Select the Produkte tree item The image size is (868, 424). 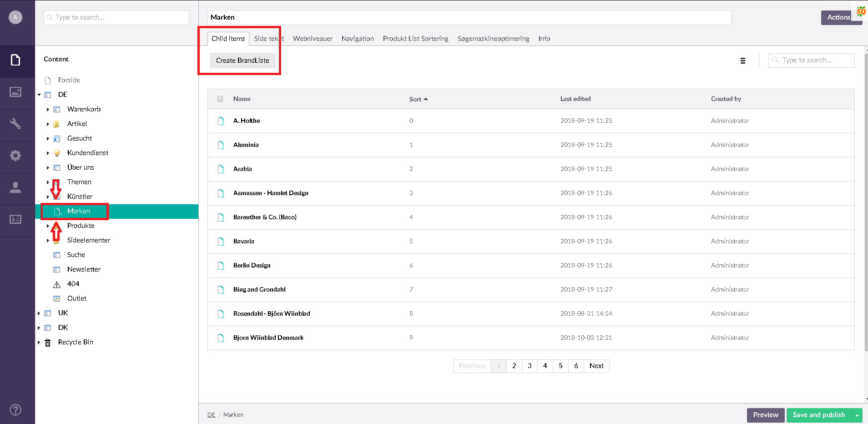(81, 226)
